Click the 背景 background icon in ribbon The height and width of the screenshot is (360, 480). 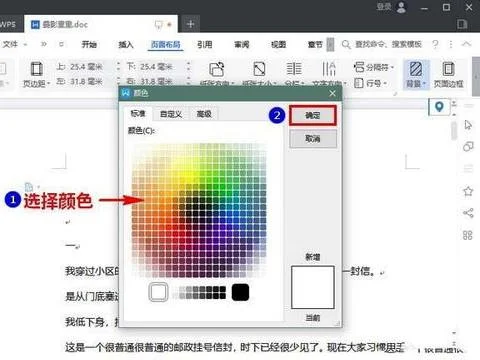[415, 69]
